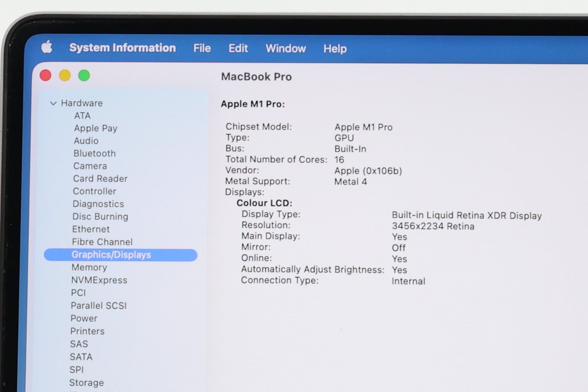This screenshot has width=588, height=392.
Task: Open the Window menu
Action: tap(286, 49)
